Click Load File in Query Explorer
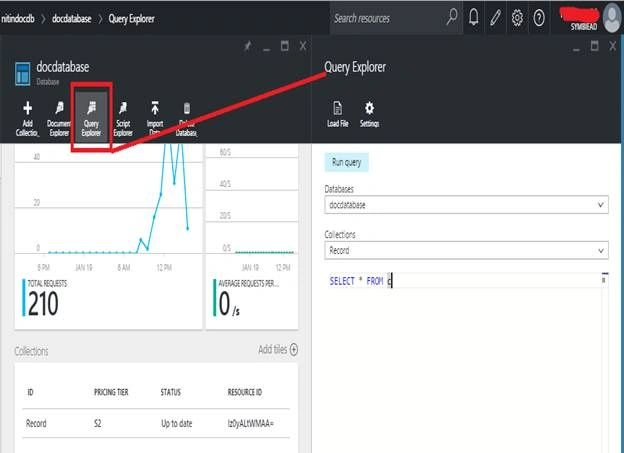This screenshot has width=624, height=453. coord(337,114)
